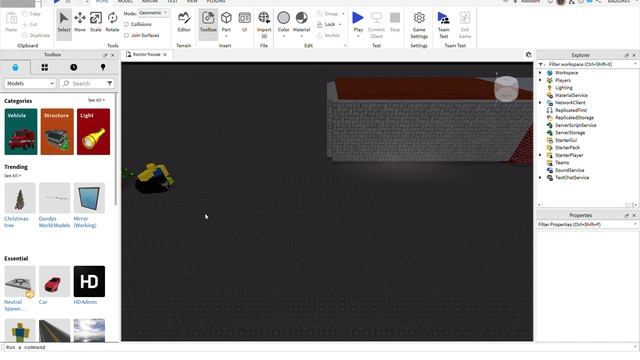Open Toolbox Recent clock tab
The image size is (640, 360).
pos(73,67)
